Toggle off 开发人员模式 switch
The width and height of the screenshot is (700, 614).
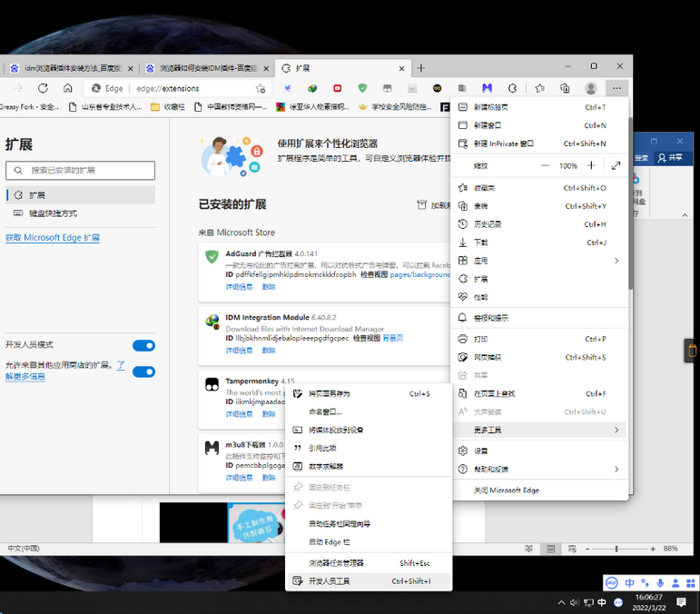point(143,345)
